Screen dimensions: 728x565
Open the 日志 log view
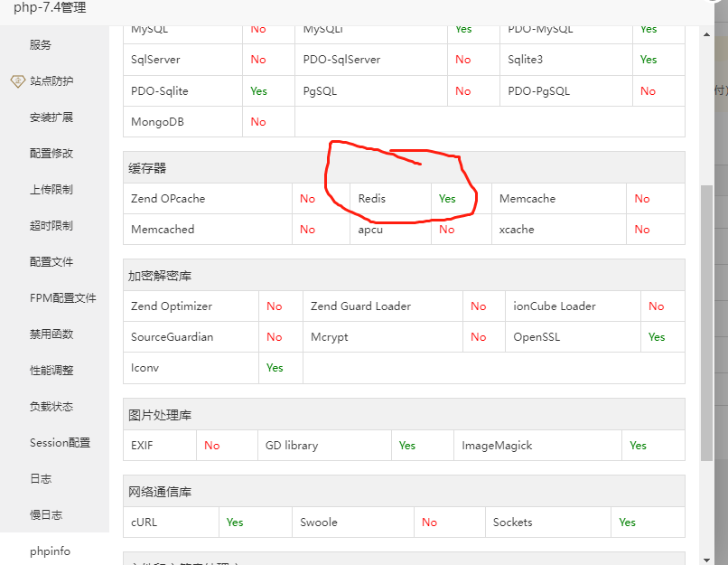41,479
